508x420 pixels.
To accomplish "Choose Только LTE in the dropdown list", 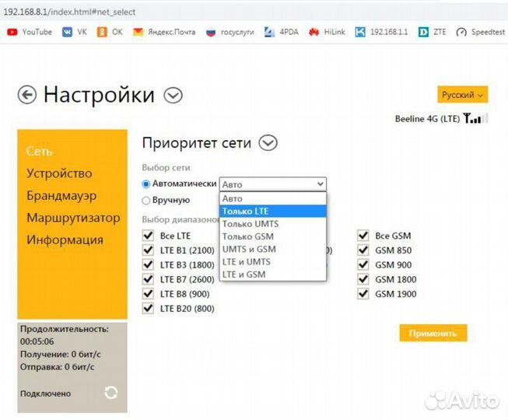I will point(273,211).
